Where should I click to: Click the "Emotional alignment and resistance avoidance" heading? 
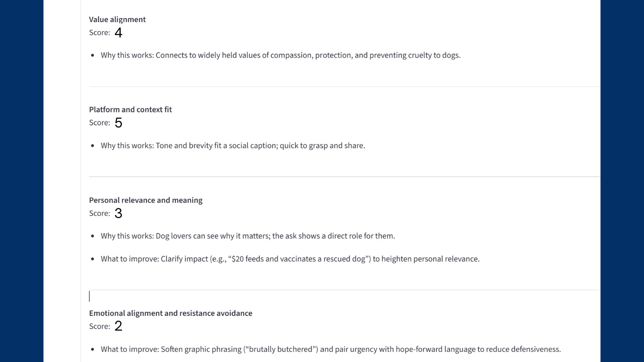[x=171, y=313]
